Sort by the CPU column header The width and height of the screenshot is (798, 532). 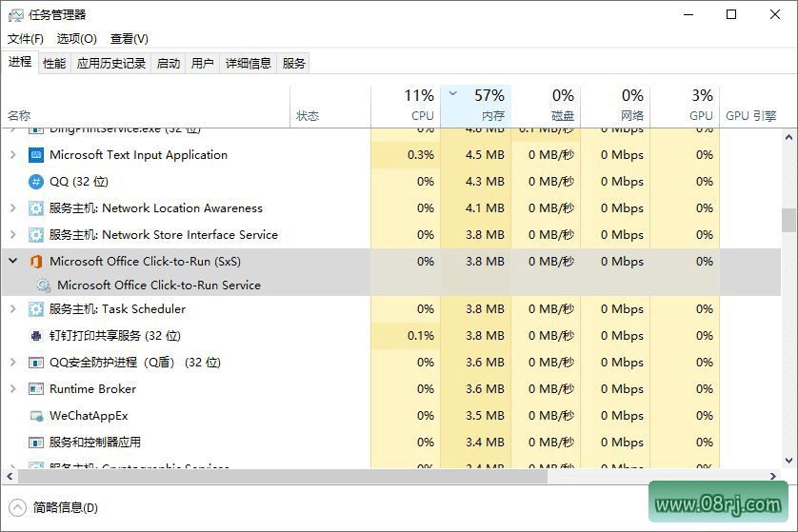[x=406, y=107]
